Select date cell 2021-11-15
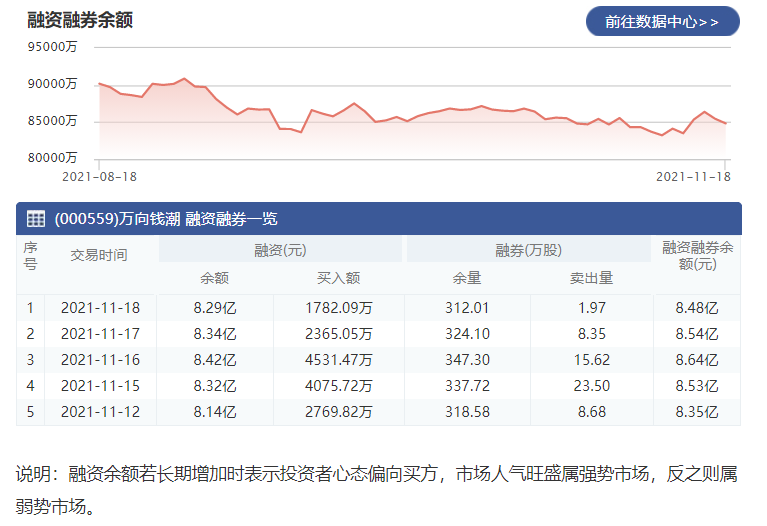The height and width of the screenshot is (526, 767). [100, 386]
